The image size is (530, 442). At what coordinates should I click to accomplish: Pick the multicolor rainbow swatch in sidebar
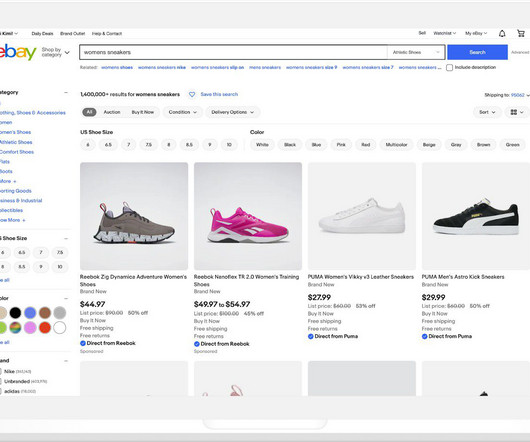click(15, 327)
